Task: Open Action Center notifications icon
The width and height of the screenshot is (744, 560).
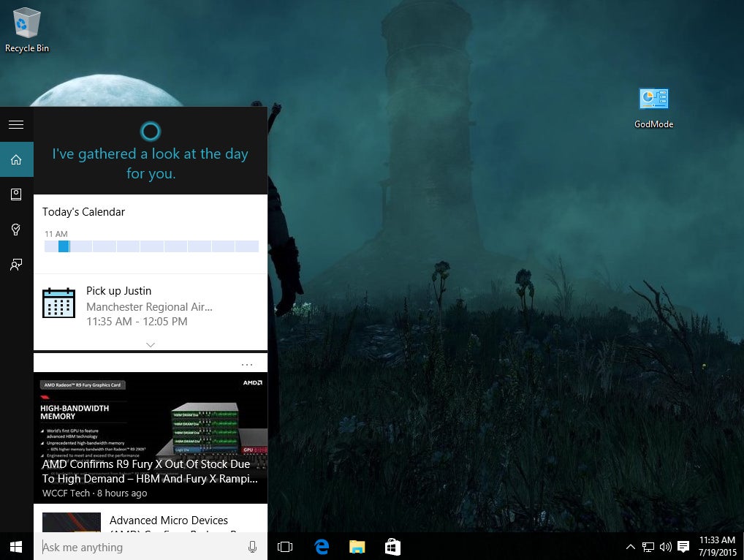Action: click(683, 547)
